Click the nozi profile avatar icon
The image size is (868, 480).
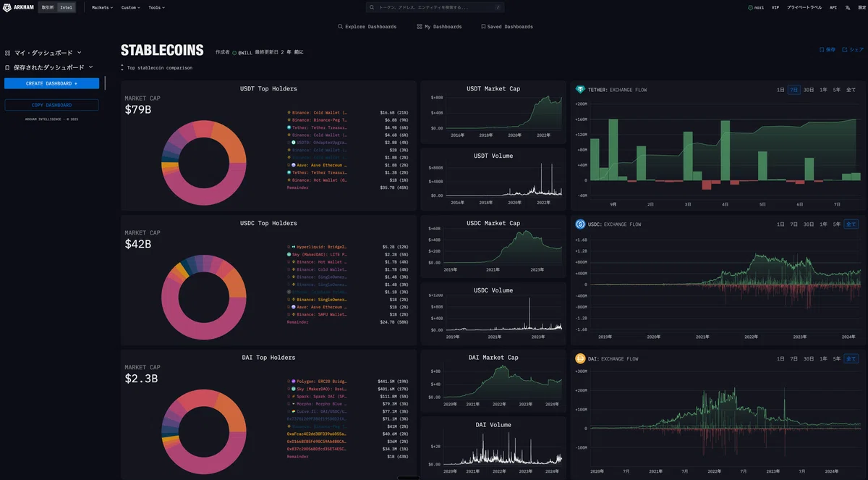click(750, 7)
